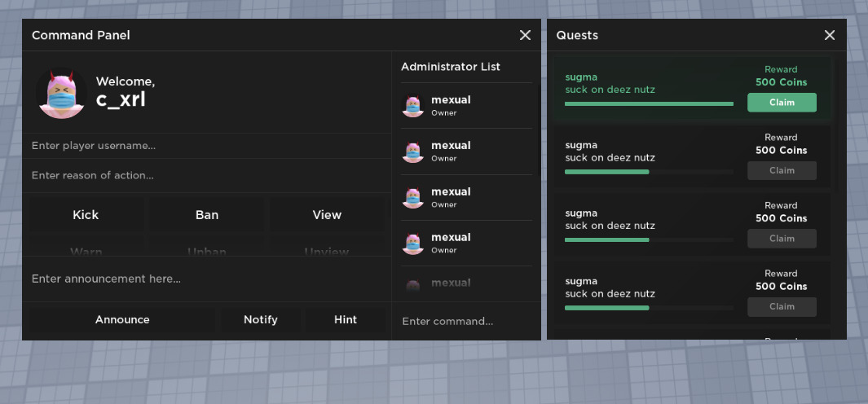Click fourth mexual owner avatar icon
The image size is (868, 404).
pyautogui.click(x=413, y=243)
